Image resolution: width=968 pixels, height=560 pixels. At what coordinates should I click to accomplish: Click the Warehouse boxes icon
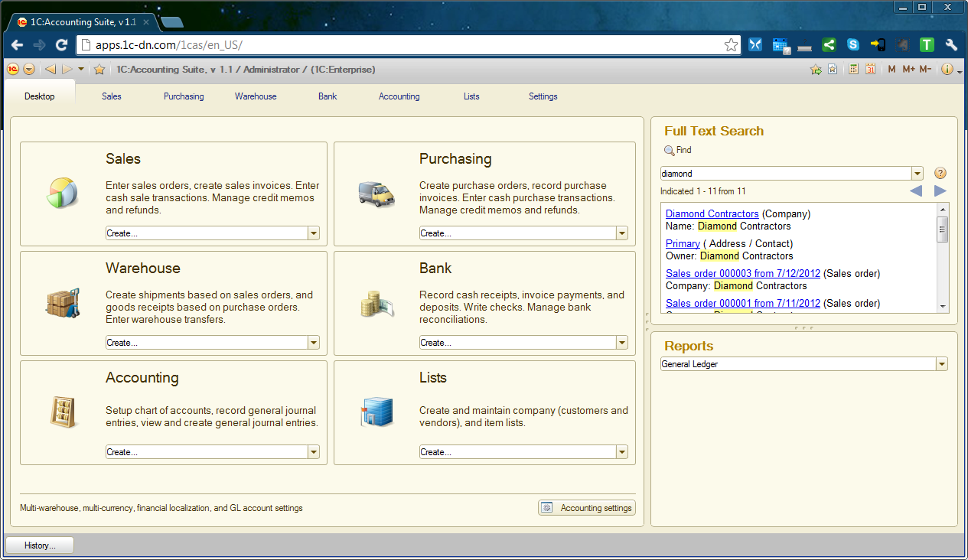[63, 302]
